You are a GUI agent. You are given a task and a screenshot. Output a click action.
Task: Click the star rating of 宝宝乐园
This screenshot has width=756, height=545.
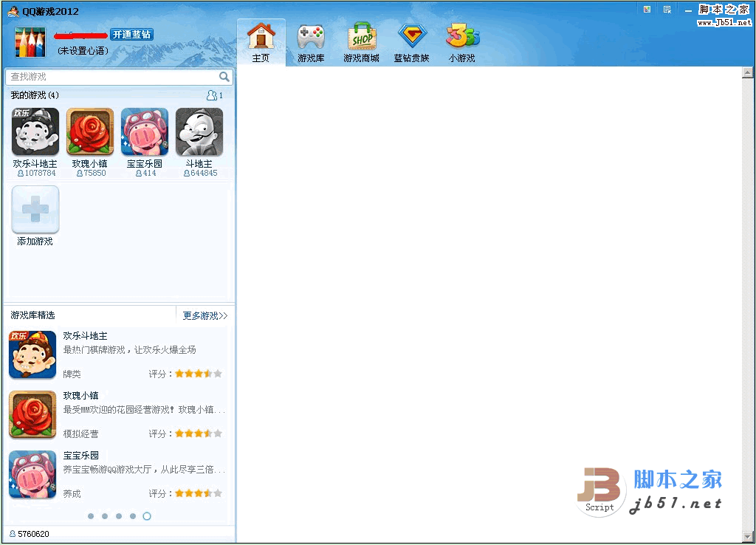[x=199, y=493]
